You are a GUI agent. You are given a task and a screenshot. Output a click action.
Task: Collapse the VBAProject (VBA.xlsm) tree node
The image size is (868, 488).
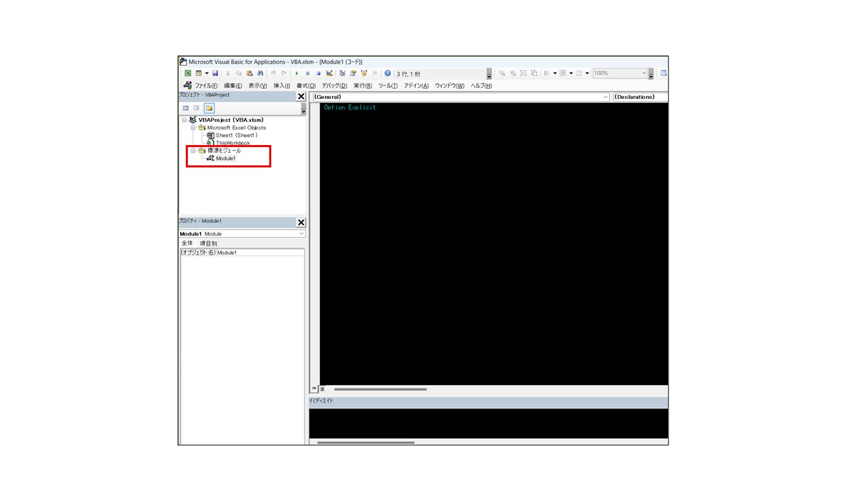(x=184, y=120)
